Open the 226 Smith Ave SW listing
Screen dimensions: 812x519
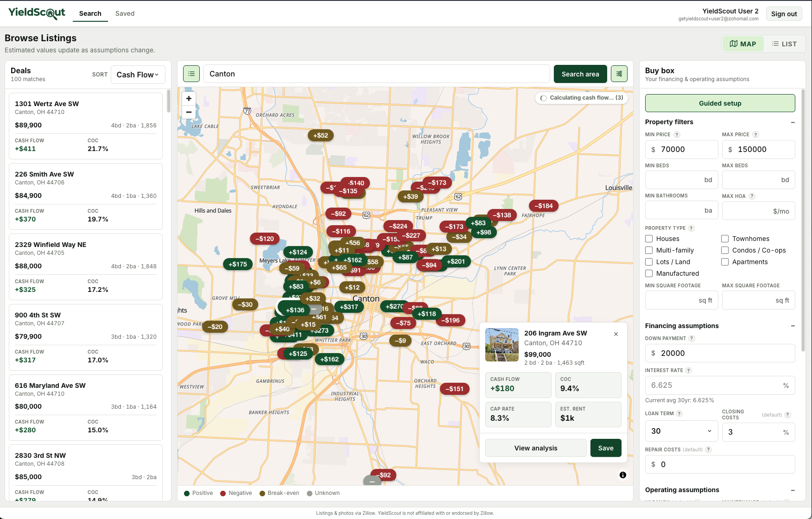click(x=86, y=196)
